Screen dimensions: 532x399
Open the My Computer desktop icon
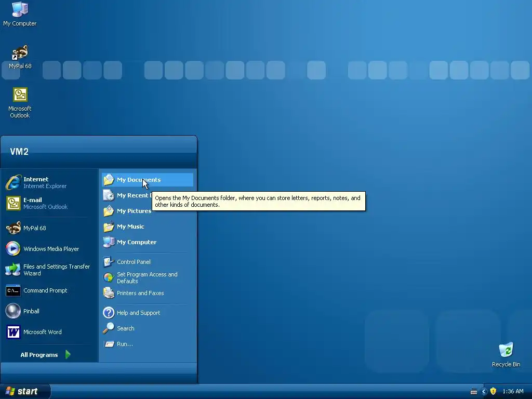20,14
